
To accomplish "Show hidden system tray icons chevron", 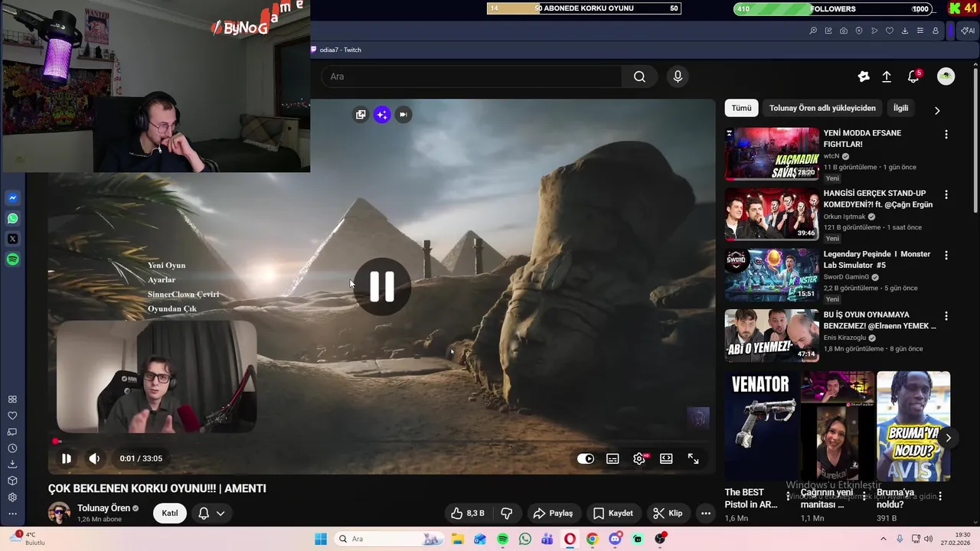I will (885, 539).
